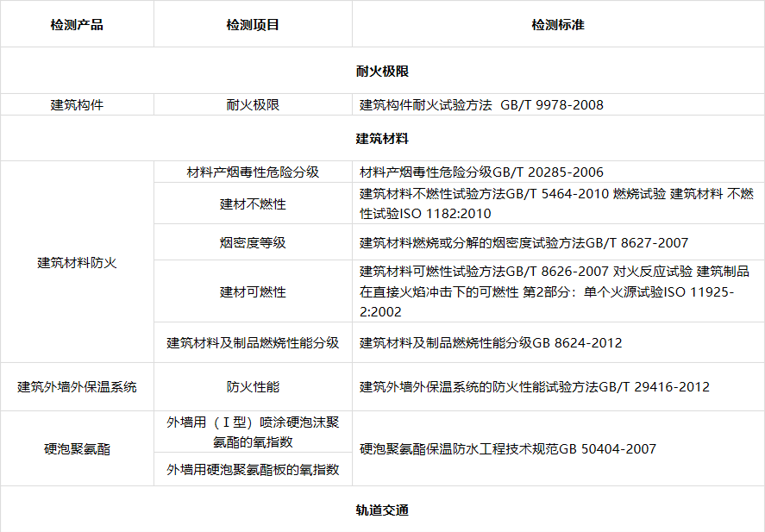Click the 烟密度等级 test item cell
Viewport: 765px width, 532px height.
253,243
